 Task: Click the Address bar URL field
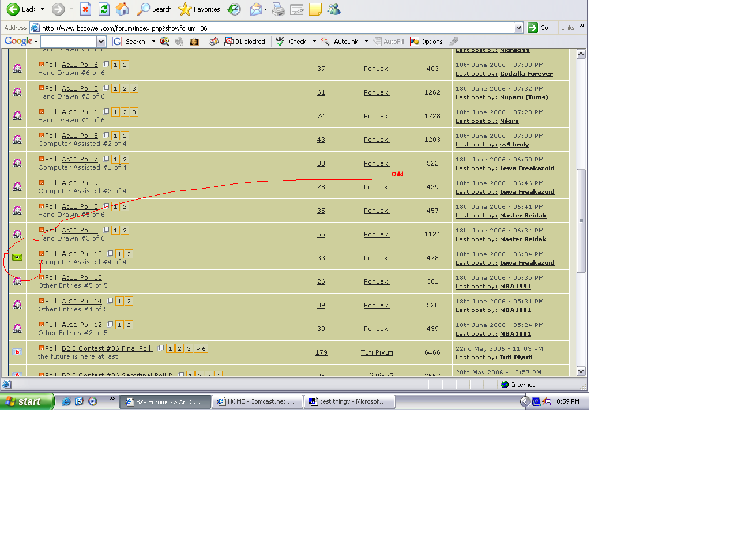coord(277,28)
